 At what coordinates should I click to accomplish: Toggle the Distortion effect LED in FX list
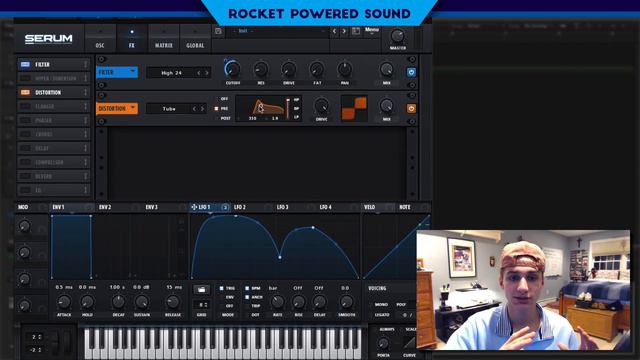pyautogui.click(x=25, y=93)
